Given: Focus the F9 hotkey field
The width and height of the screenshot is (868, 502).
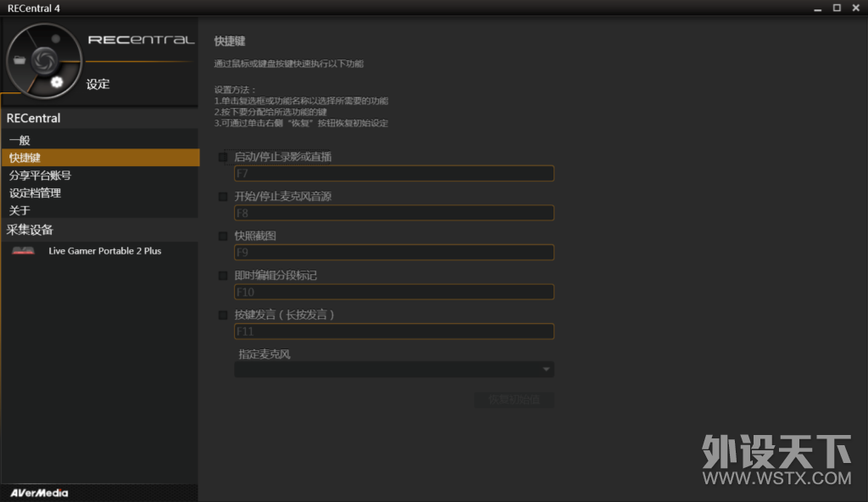Looking at the screenshot, I should 394,252.
